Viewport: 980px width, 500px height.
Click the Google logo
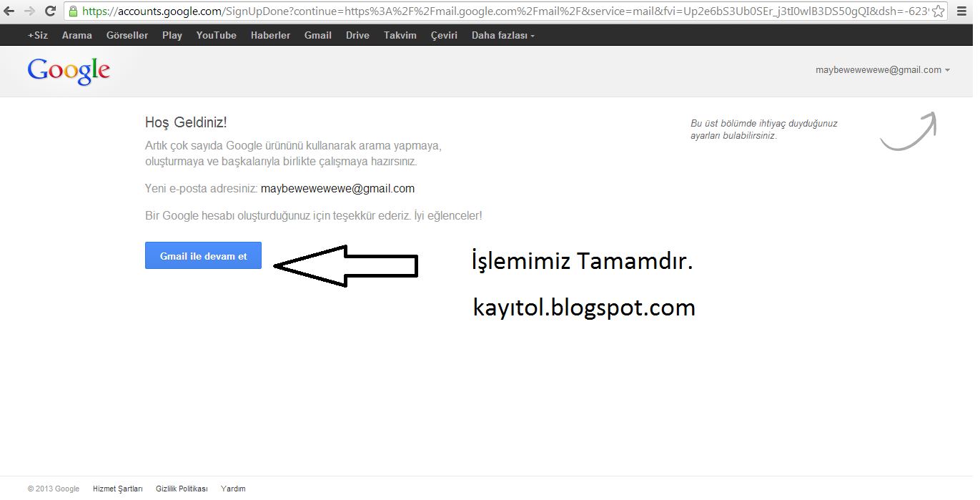pos(68,69)
